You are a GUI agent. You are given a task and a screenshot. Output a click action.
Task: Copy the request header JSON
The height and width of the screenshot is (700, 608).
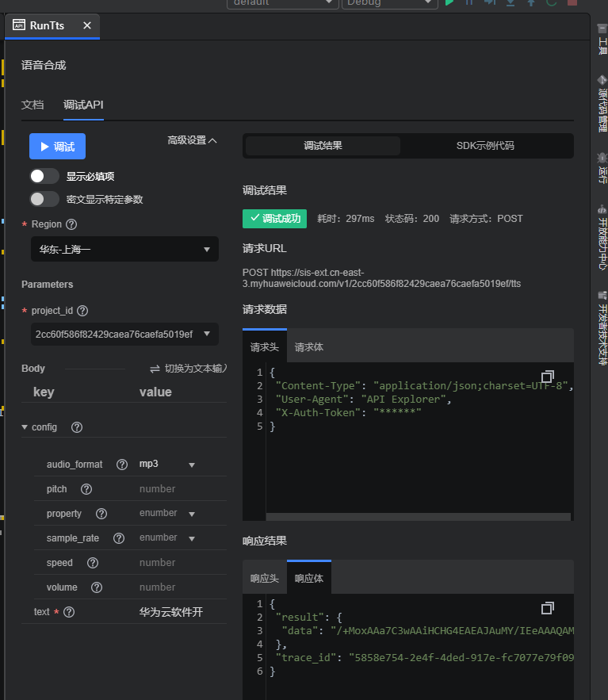[547, 377]
